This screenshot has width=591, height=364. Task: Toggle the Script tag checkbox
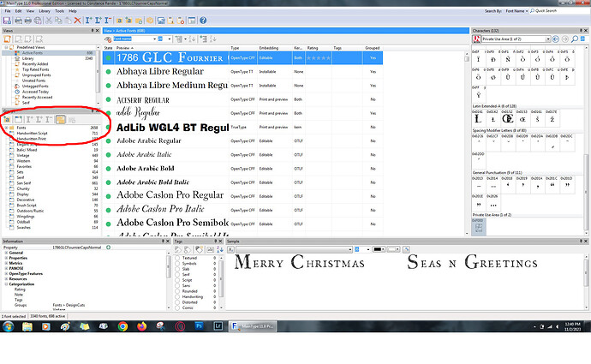178,278
